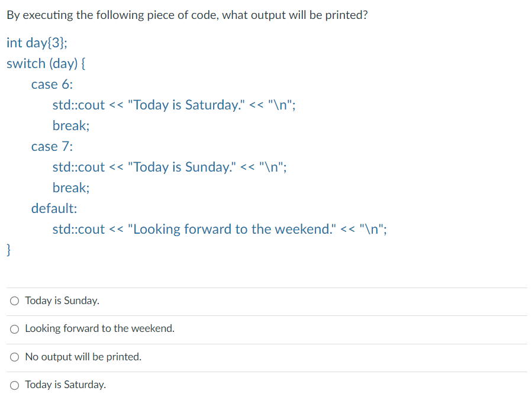Click the "Looking forward to the weekend." answer label
The width and height of the screenshot is (532, 397).
100,328
